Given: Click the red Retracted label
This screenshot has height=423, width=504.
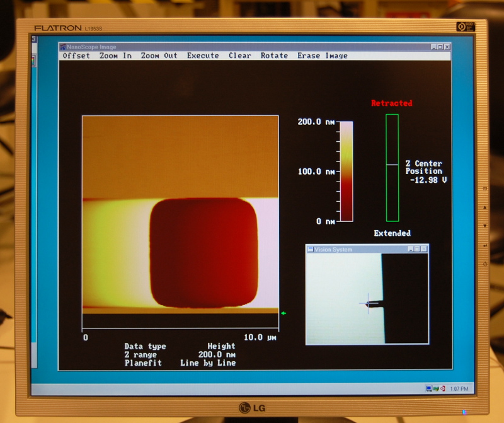Looking at the screenshot, I should [391, 103].
